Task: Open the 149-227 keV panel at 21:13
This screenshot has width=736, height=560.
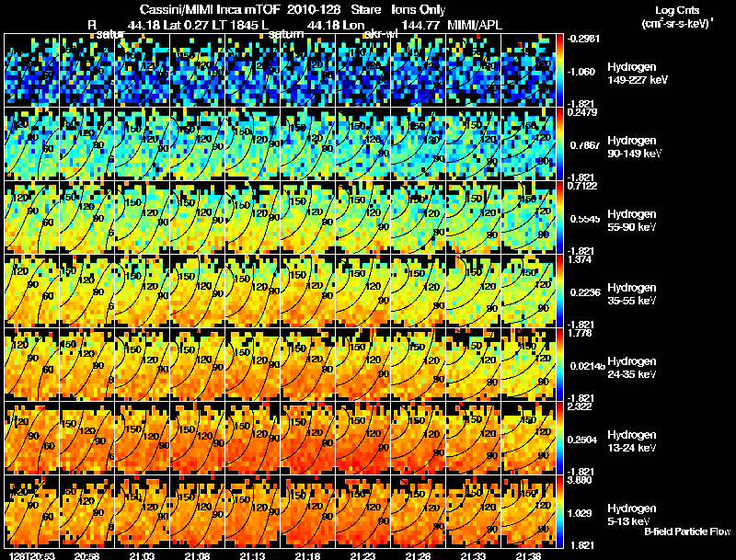Action: pos(252,70)
